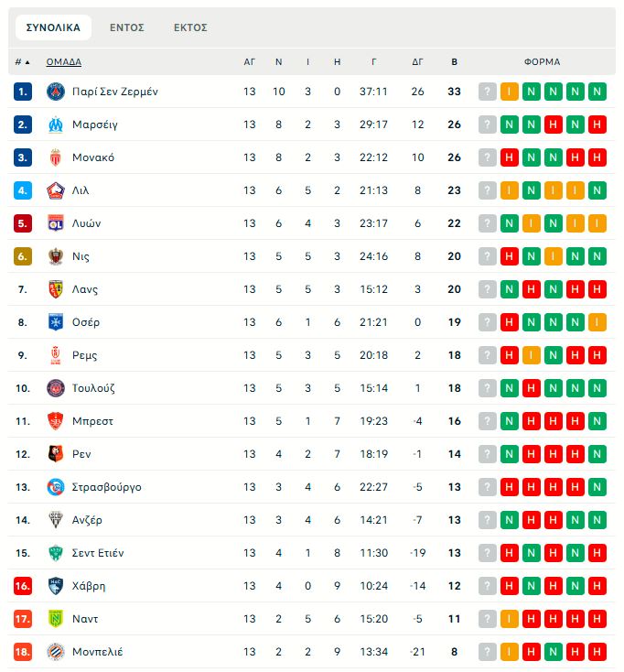
Task: Click the ΟΜΑΔΑ column header
Action: click(x=64, y=62)
